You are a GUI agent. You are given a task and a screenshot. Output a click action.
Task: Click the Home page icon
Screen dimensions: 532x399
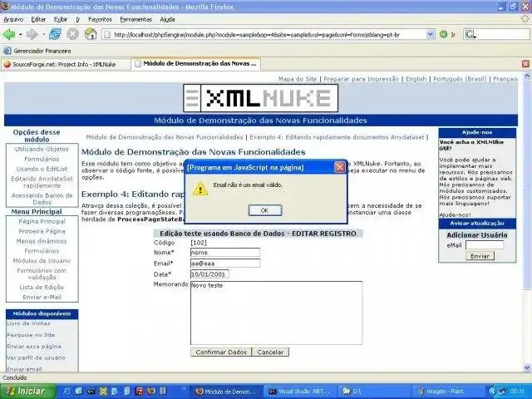(x=91, y=34)
